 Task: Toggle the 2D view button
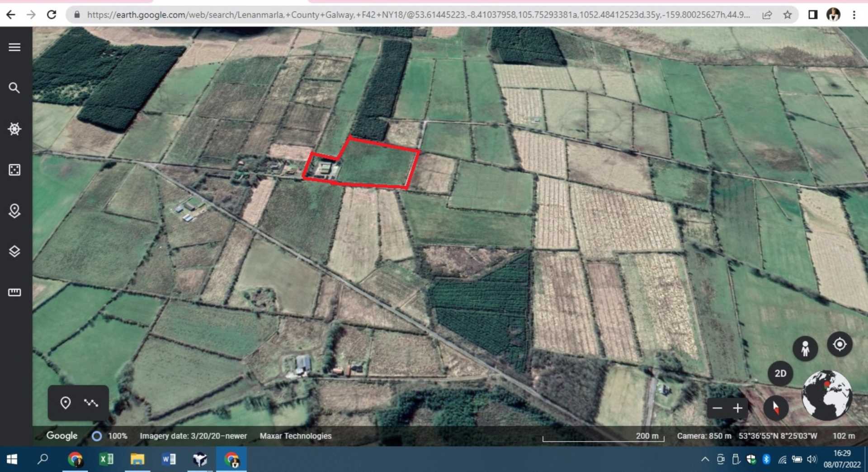click(780, 373)
